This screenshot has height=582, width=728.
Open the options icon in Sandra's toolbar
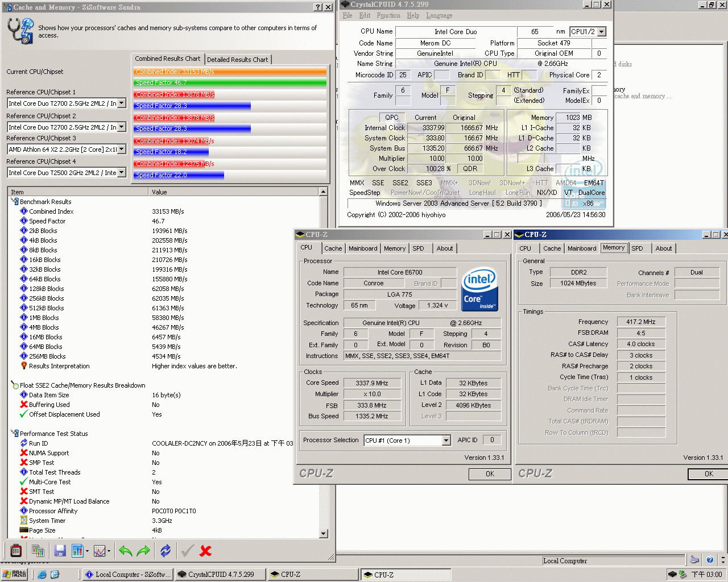pos(16,550)
